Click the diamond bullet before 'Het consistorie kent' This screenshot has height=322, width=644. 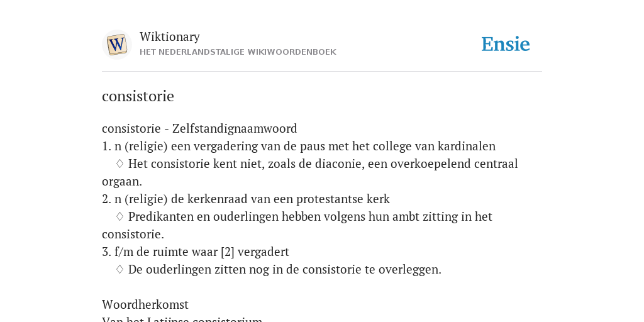pyautogui.click(x=119, y=164)
